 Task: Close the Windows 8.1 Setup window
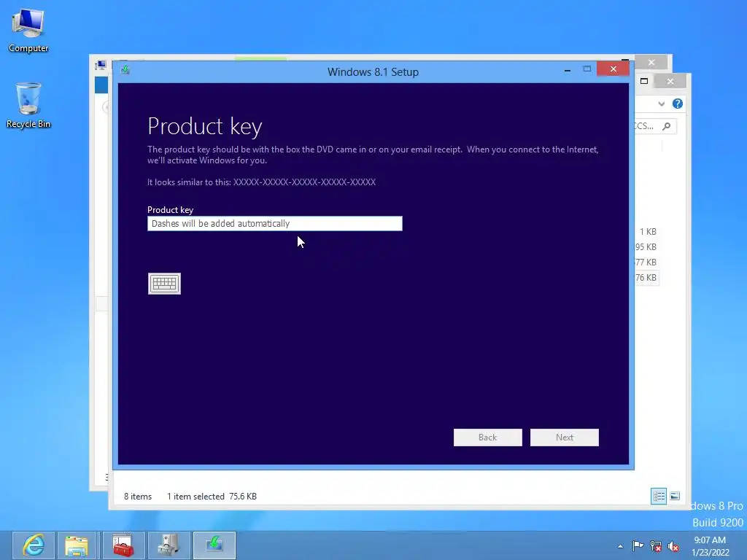(x=614, y=69)
